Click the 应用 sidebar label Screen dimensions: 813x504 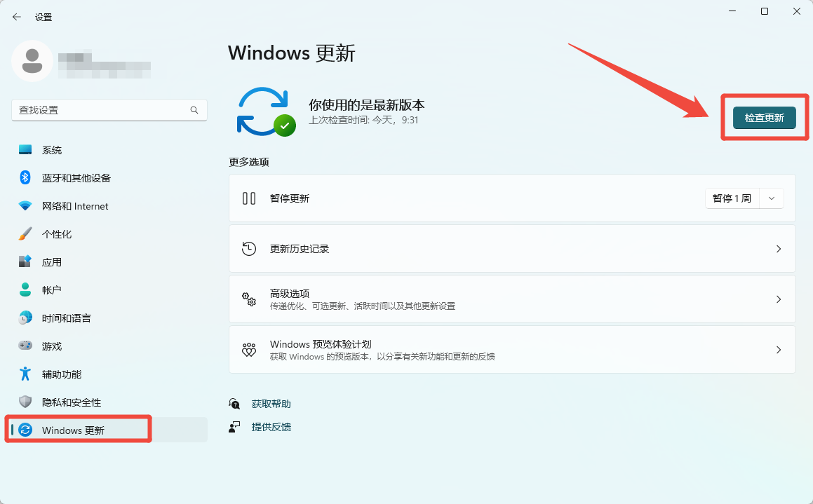click(52, 262)
